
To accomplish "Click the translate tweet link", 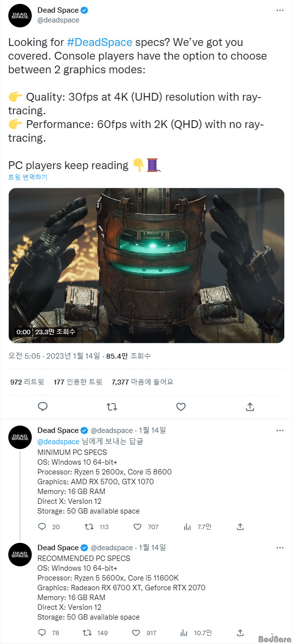I will point(28,177).
